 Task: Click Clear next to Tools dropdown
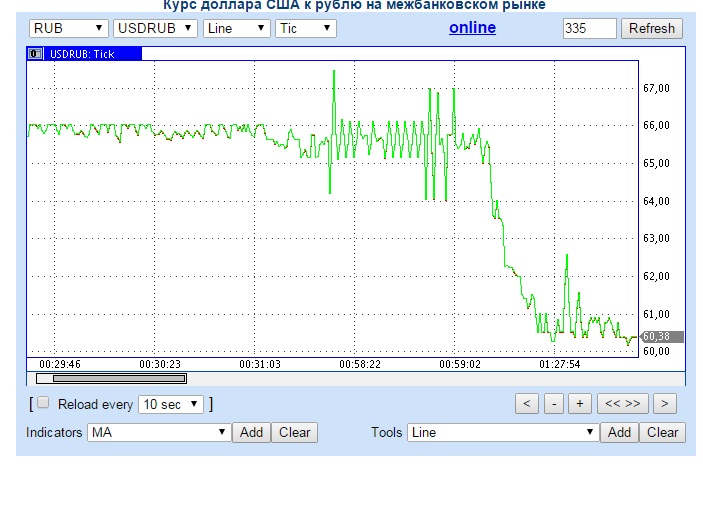coord(662,432)
